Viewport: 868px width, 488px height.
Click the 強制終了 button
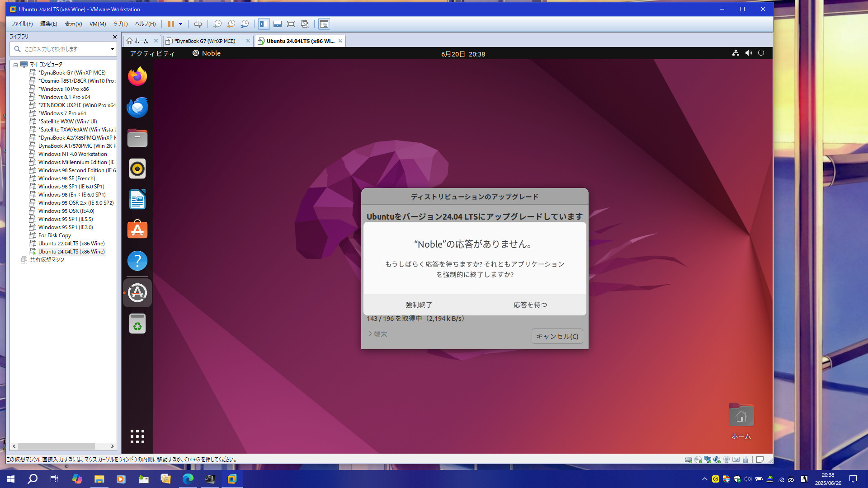[419, 305]
